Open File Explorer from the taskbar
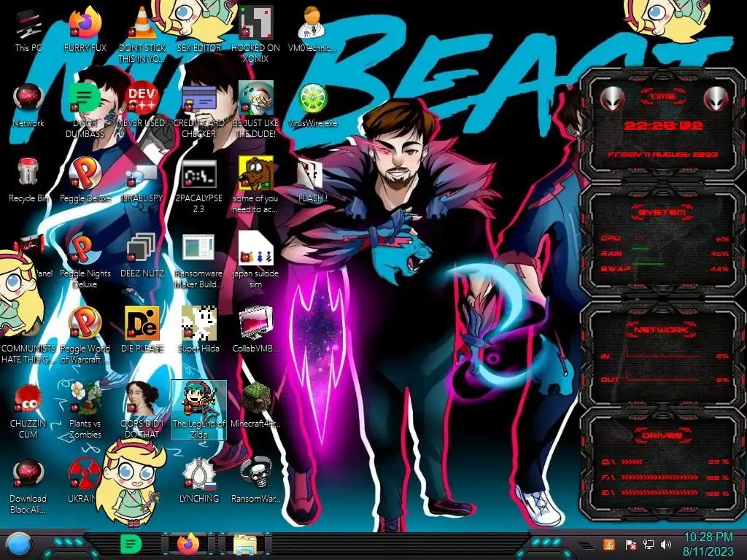The width and height of the screenshot is (747, 560). click(x=245, y=545)
